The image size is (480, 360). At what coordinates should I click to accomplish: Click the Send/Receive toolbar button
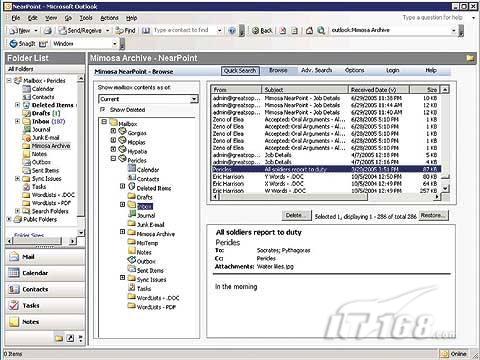pos(80,31)
